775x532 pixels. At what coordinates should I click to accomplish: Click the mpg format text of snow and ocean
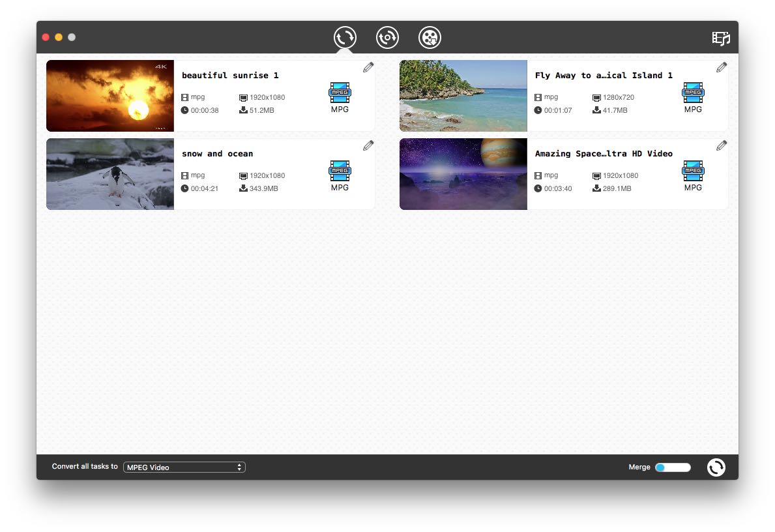pos(197,175)
